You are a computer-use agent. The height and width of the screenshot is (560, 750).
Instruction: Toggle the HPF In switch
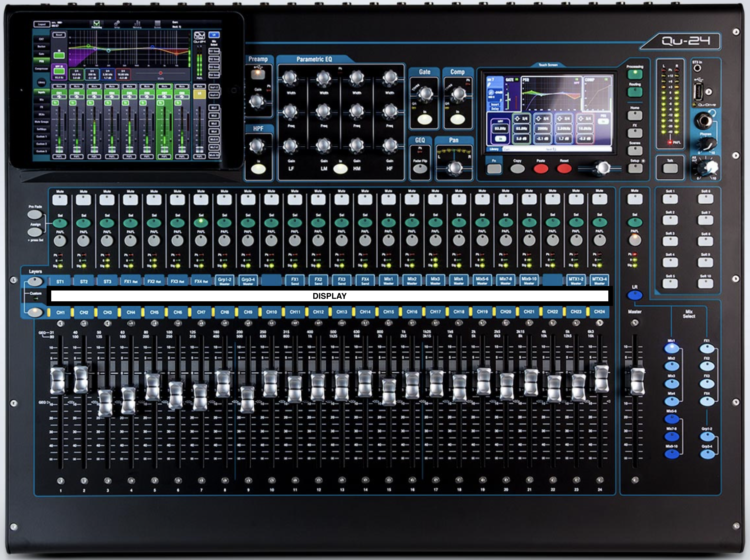click(258, 169)
